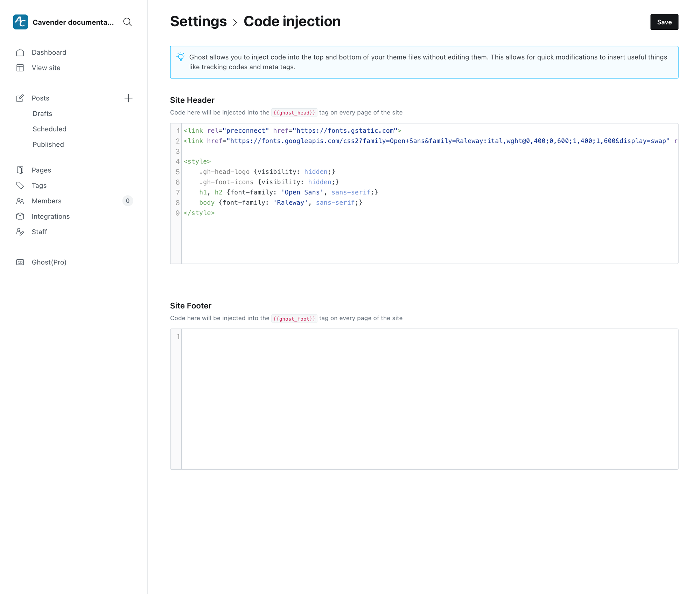Click empty area of Site Header editor
The height and width of the screenshot is (594, 700).
point(430,240)
